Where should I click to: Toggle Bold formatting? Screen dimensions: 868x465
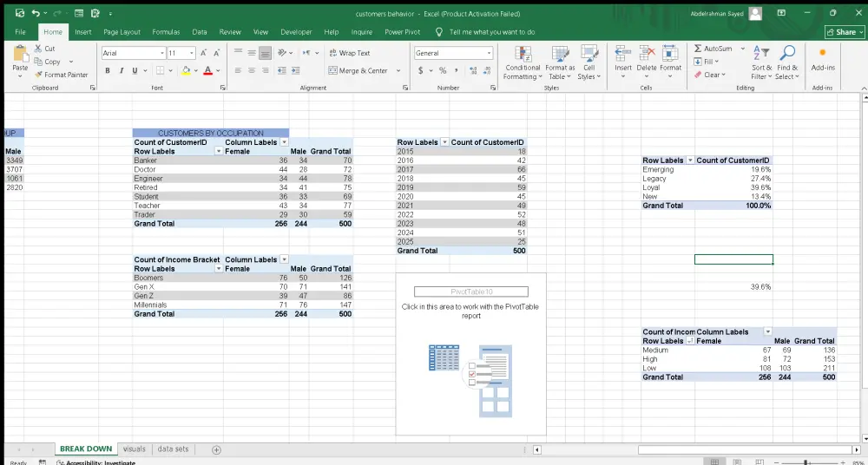coord(108,71)
